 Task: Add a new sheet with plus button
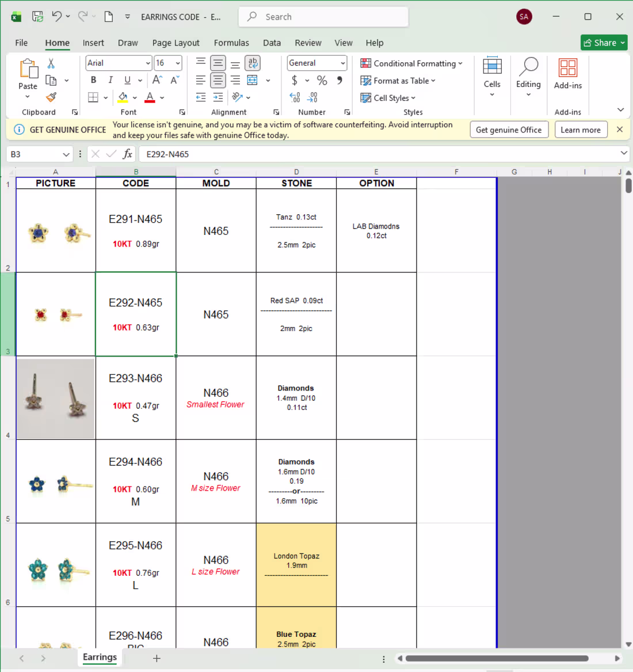pyautogui.click(x=157, y=658)
